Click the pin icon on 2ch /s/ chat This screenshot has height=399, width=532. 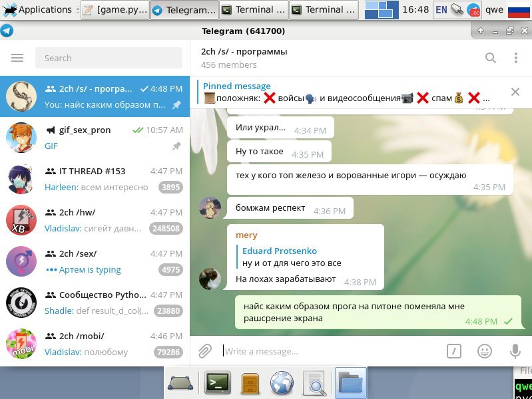(x=176, y=105)
